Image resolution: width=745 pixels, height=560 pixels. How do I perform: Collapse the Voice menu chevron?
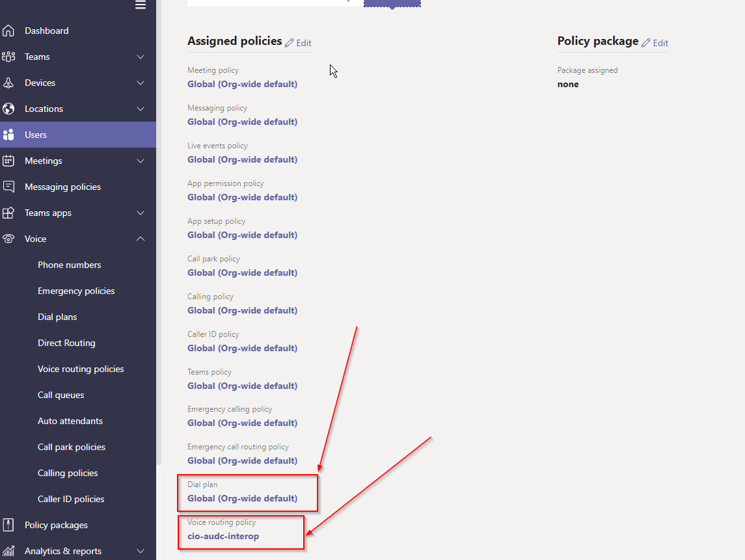click(141, 239)
